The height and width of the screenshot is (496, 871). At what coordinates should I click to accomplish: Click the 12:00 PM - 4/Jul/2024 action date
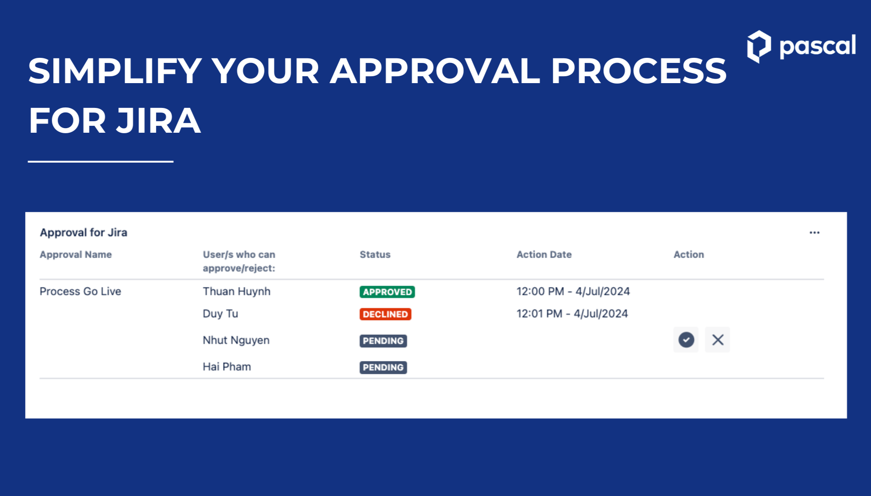click(x=573, y=292)
